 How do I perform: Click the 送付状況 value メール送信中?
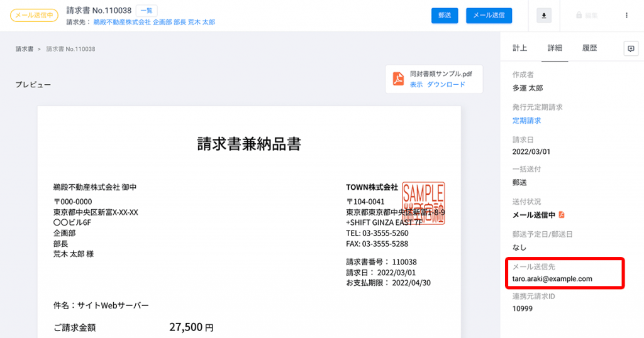click(x=533, y=215)
